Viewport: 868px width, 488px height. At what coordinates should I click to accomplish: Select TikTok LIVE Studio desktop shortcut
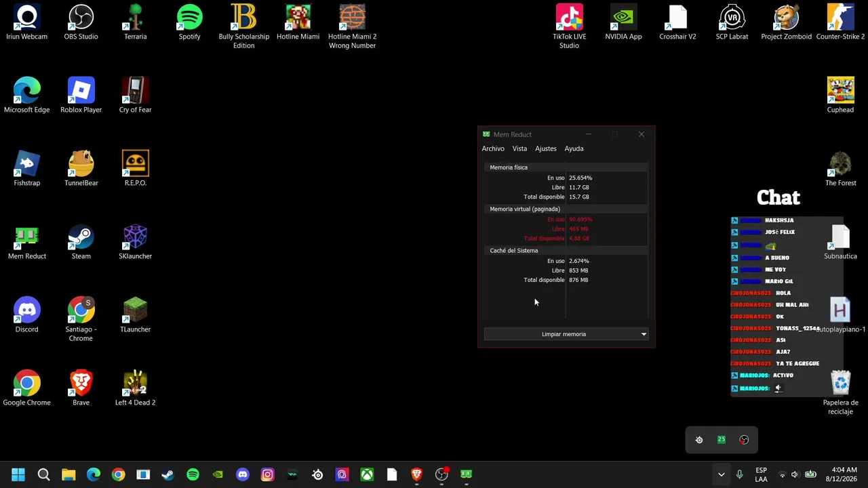point(570,26)
